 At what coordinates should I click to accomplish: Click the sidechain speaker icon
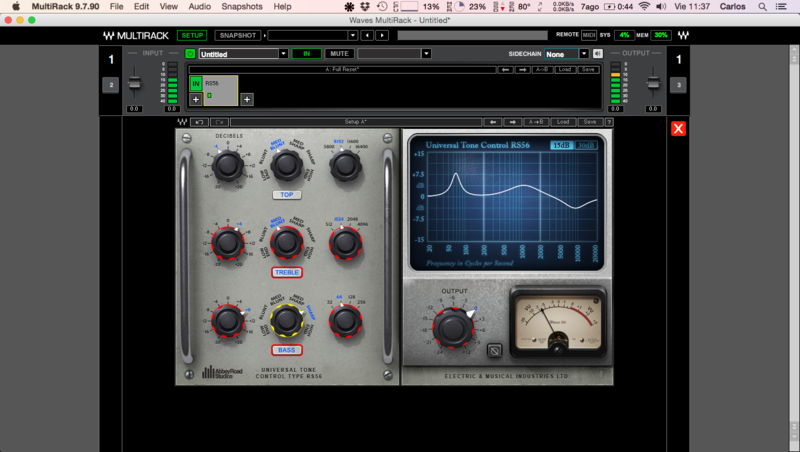(598, 54)
